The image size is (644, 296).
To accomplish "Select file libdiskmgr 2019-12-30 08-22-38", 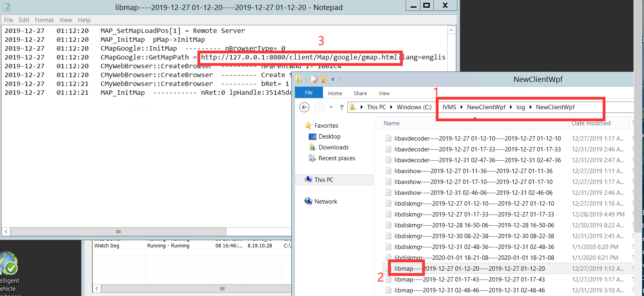I will 474,236.
